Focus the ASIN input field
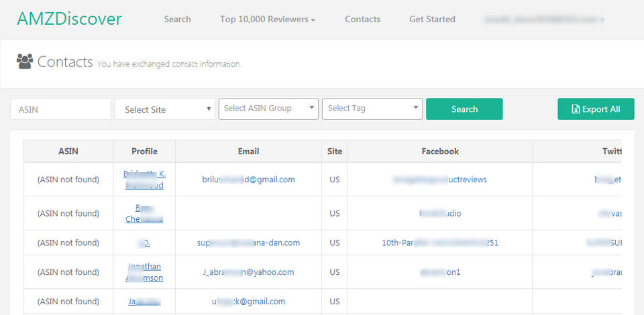644x315 pixels. coord(61,109)
